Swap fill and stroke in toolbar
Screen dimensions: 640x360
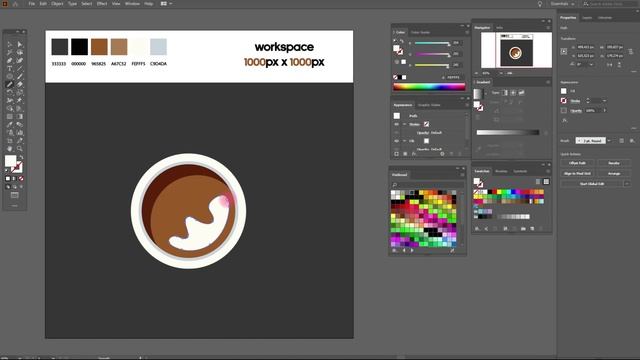coord(21,157)
